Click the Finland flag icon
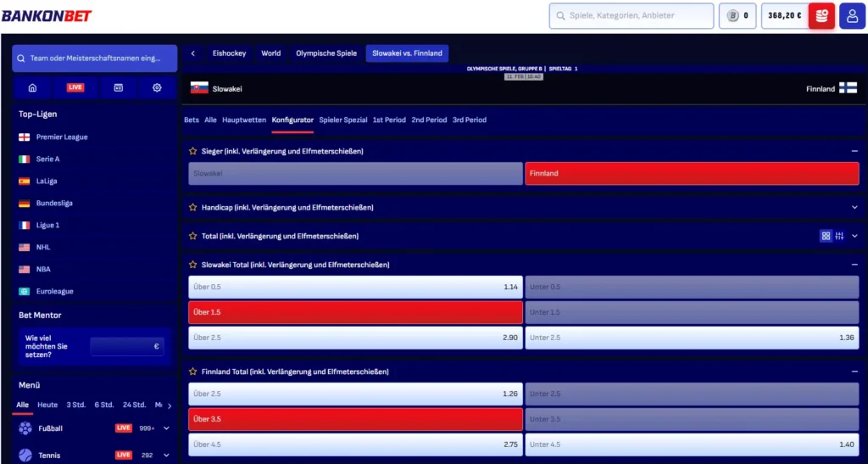 (x=848, y=88)
